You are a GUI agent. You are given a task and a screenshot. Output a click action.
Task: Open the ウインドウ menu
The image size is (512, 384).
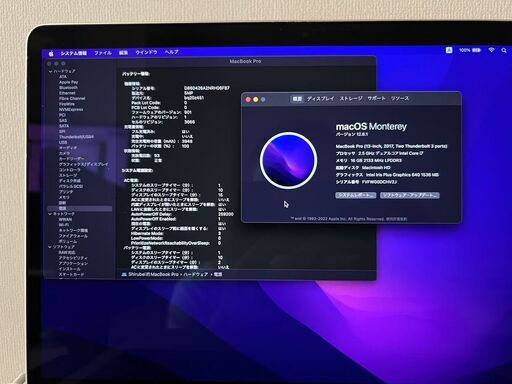[x=146, y=52]
